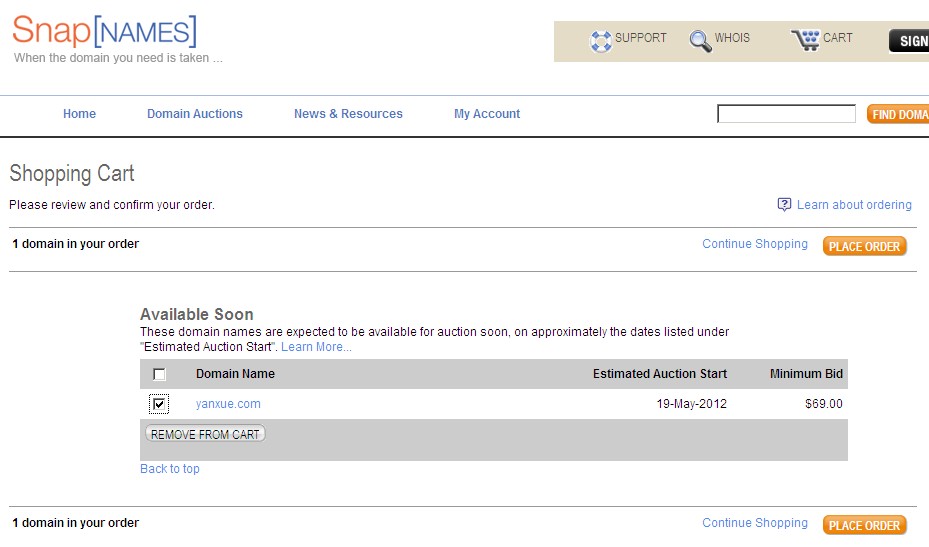
Task: Open My Account menu
Action: (x=487, y=114)
